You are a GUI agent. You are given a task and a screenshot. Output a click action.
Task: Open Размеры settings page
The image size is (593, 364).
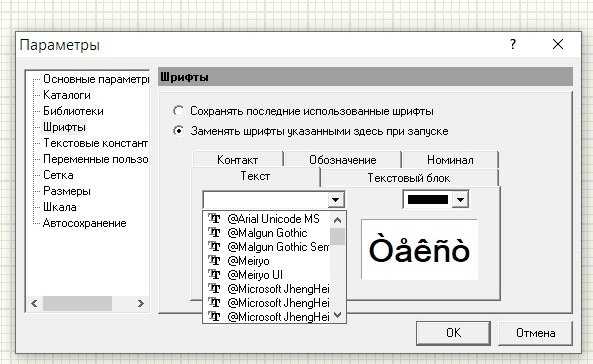67,191
